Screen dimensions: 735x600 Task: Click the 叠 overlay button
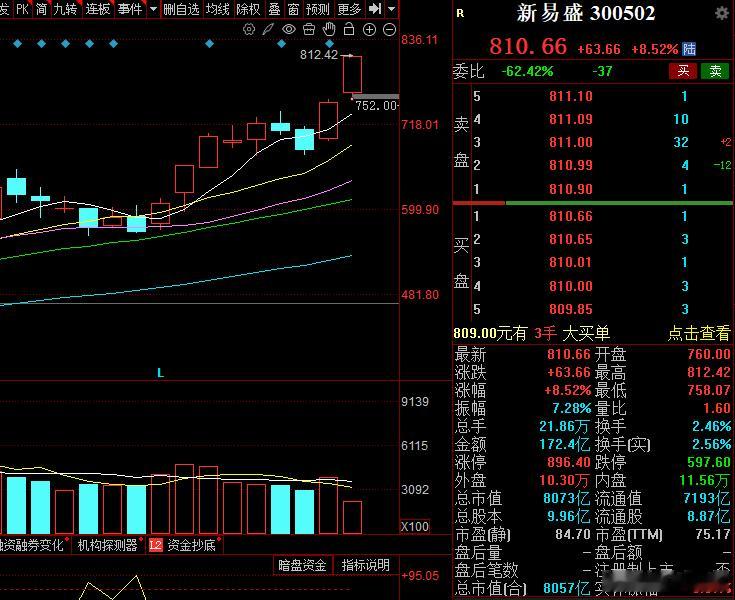point(274,8)
